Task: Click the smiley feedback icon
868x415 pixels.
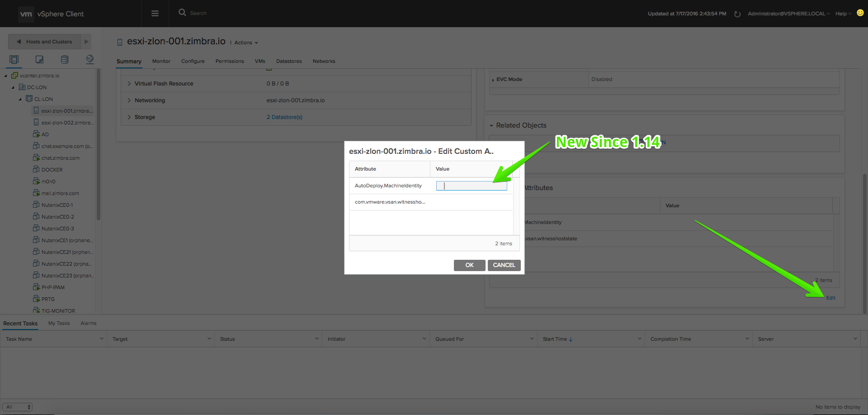Action: pos(860,13)
